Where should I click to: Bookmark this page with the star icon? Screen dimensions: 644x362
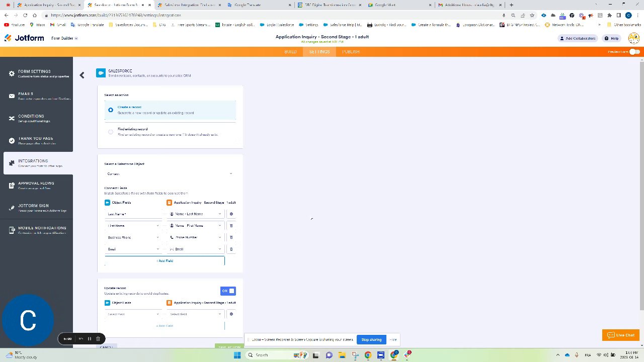coord(532,15)
